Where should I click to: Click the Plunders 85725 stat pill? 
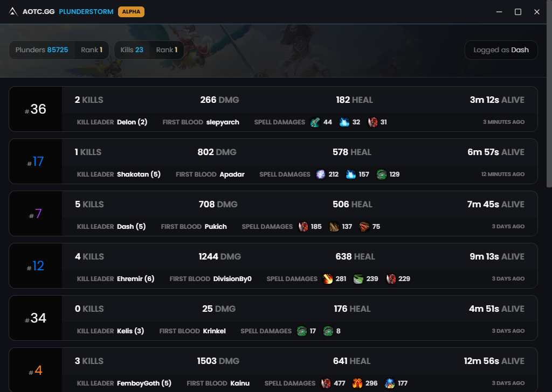(x=42, y=50)
